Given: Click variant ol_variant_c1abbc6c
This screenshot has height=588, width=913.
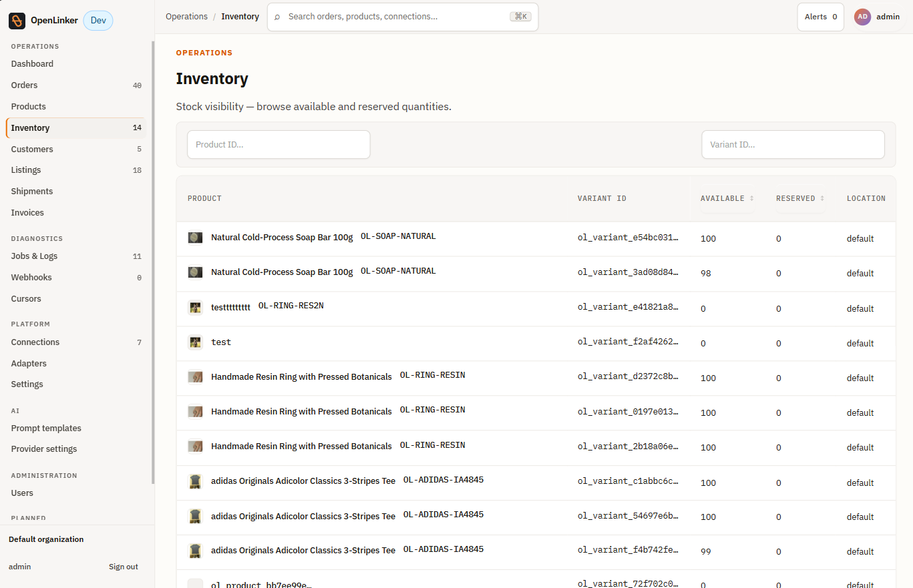Looking at the screenshot, I should coord(628,483).
